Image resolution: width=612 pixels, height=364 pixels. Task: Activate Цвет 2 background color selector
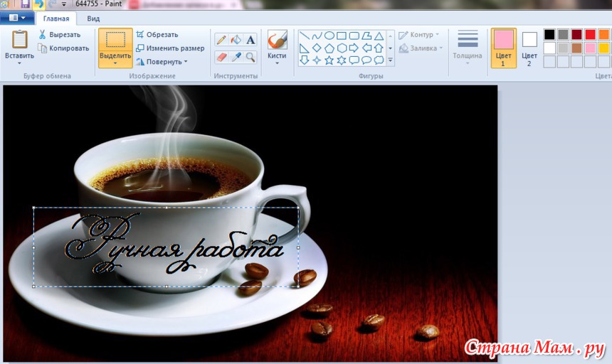tap(529, 48)
